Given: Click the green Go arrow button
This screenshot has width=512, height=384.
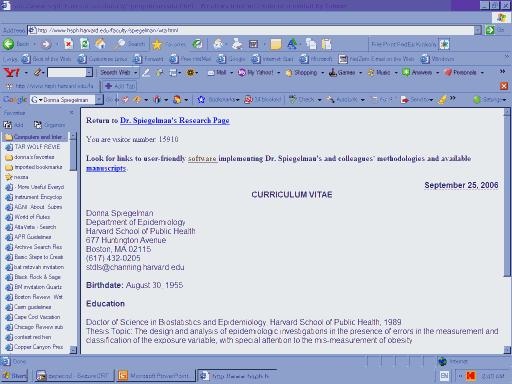Looking at the screenshot, I should [490, 30].
